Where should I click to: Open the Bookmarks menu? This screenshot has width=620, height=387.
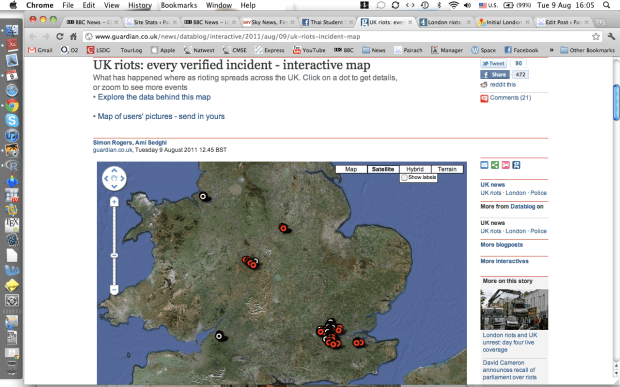point(179,5)
